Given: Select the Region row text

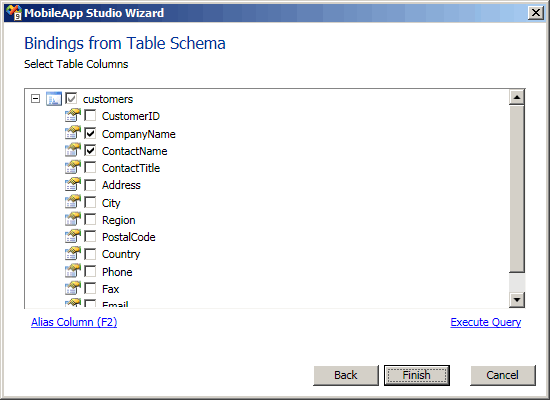Looking at the screenshot, I should [119, 220].
